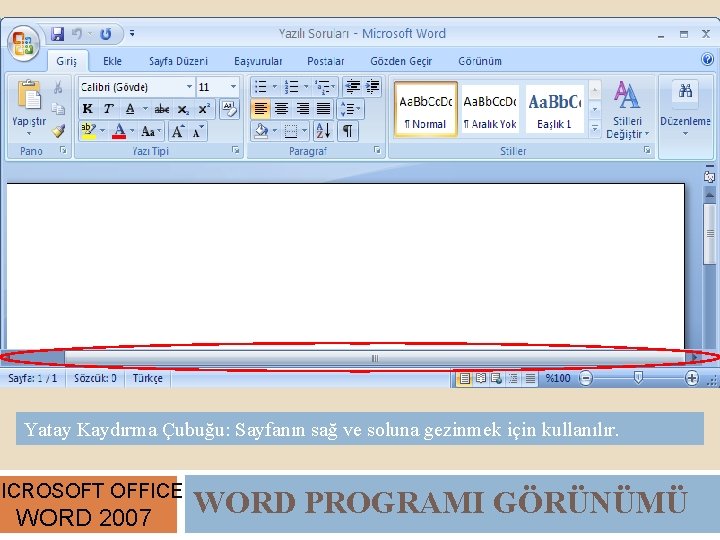Toggle strikethrough abc formatting
This screenshot has height=540, width=720.
162,109
